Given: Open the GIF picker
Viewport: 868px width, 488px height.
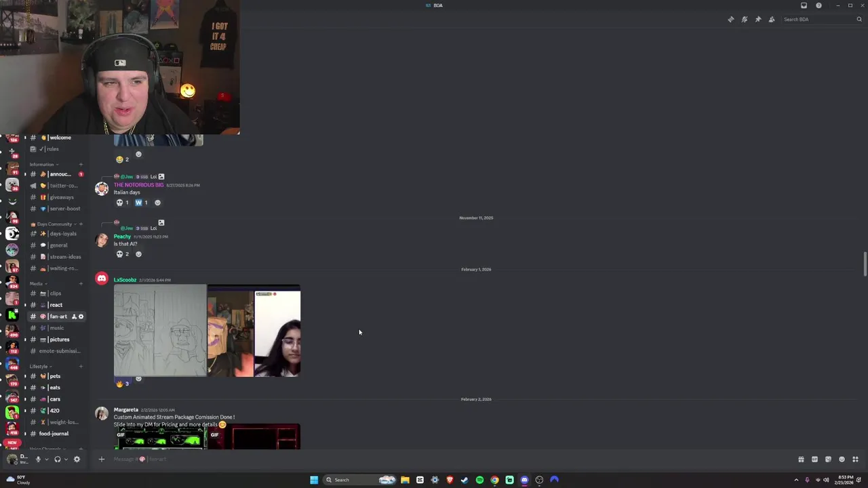Looking at the screenshot, I should pyautogui.click(x=814, y=459).
